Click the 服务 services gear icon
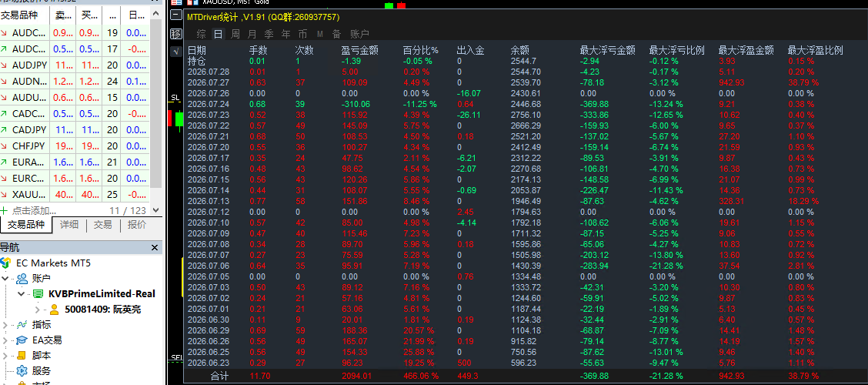Viewport: 868px width, 385px height. pyautogui.click(x=22, y=371)
